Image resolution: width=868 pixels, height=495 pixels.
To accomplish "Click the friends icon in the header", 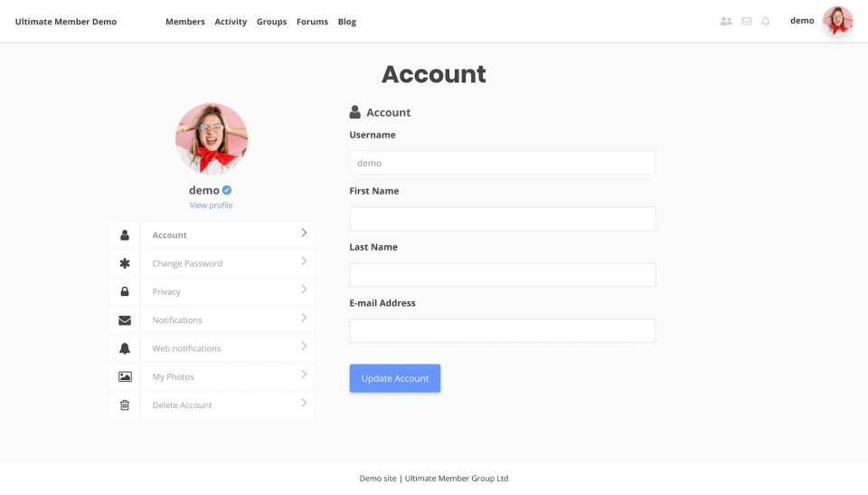I will point(725,21).
